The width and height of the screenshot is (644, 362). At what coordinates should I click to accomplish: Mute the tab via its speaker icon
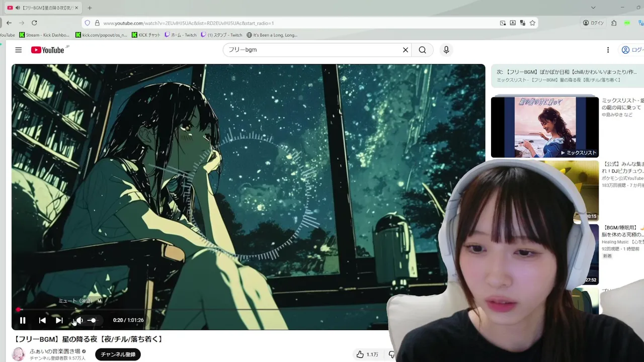[18, 8]
